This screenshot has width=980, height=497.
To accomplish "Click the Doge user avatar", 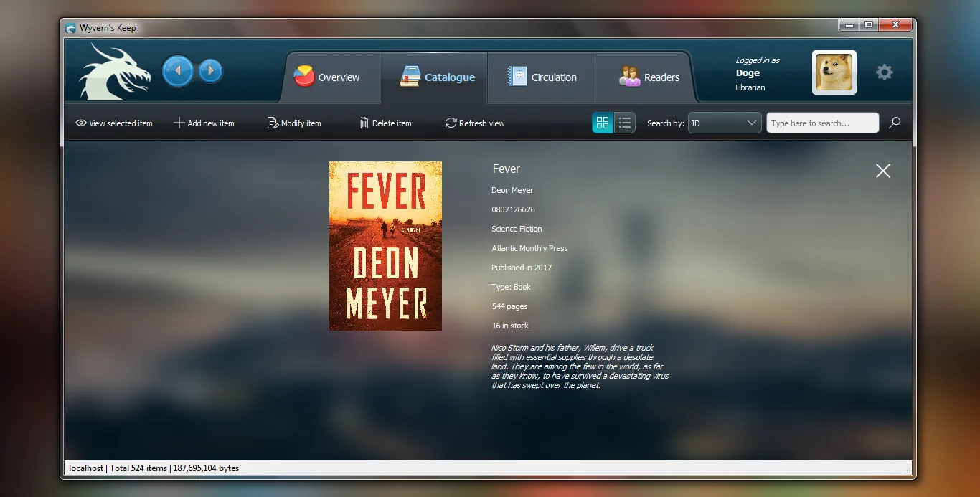I will 834,72.
